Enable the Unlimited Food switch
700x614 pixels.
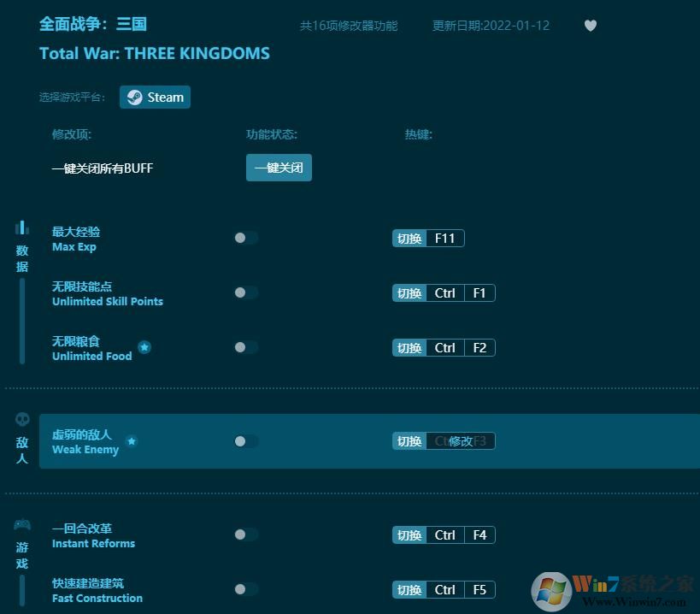click(245, 347)
